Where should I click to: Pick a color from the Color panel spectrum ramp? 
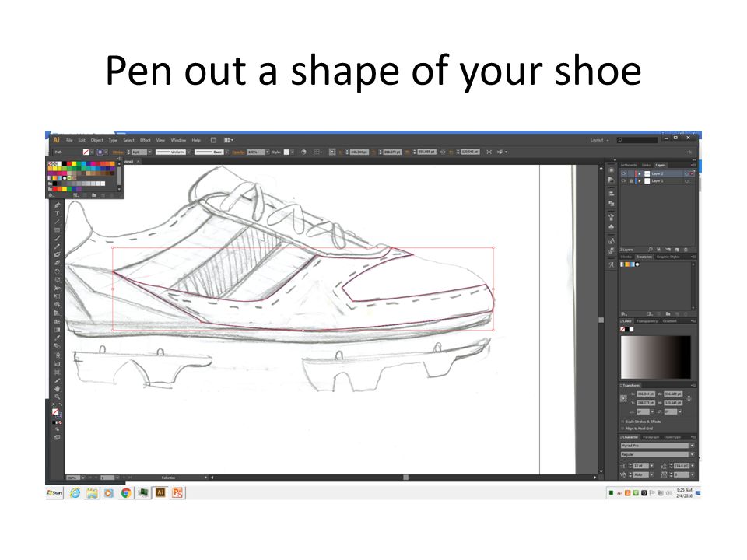coord(655,357)
